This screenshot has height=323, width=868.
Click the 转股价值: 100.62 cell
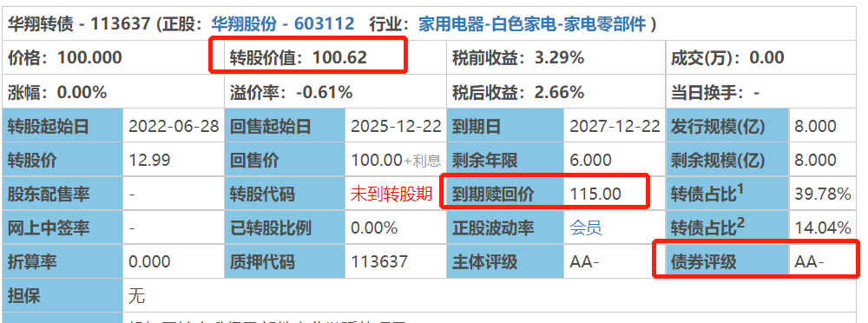[x=335, y=57]
